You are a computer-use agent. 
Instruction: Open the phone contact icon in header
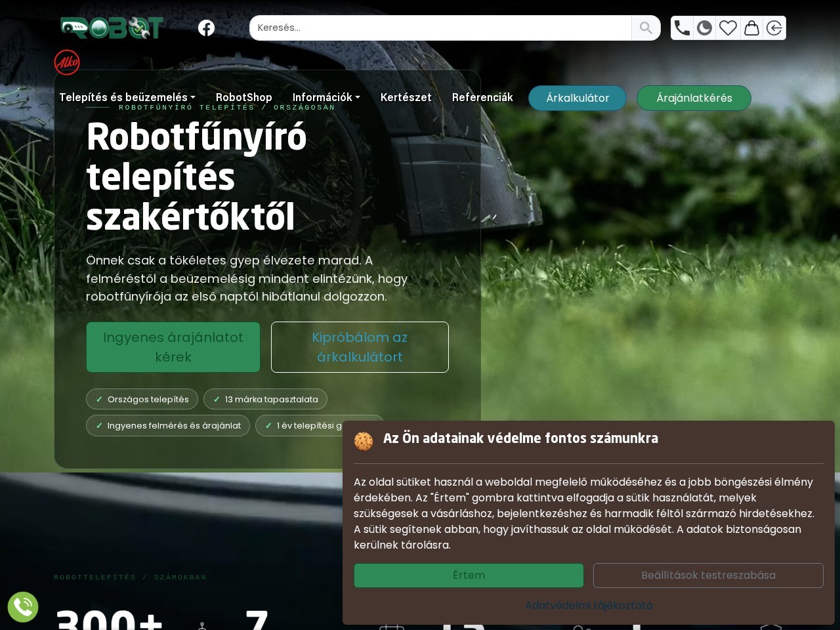tap(682, 28)
